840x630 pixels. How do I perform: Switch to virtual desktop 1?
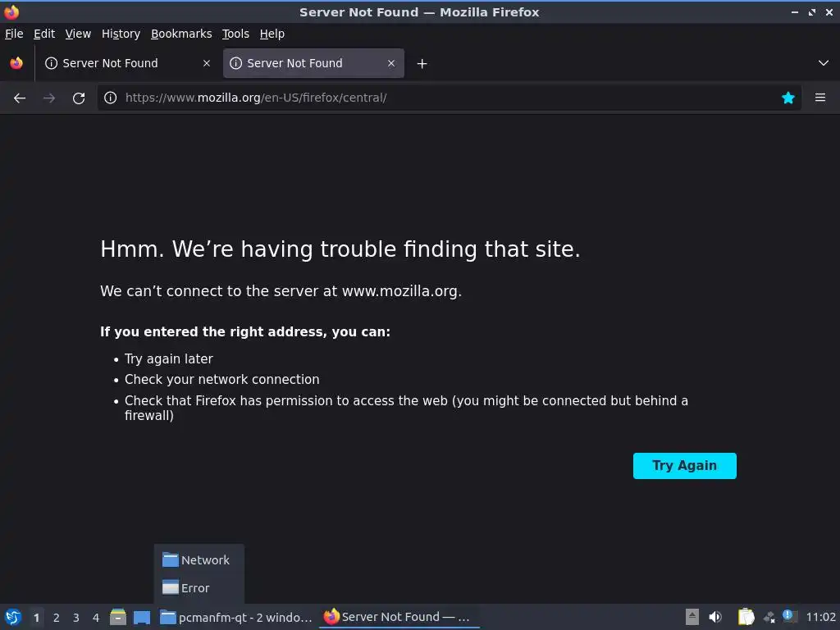tap(36, 618)
